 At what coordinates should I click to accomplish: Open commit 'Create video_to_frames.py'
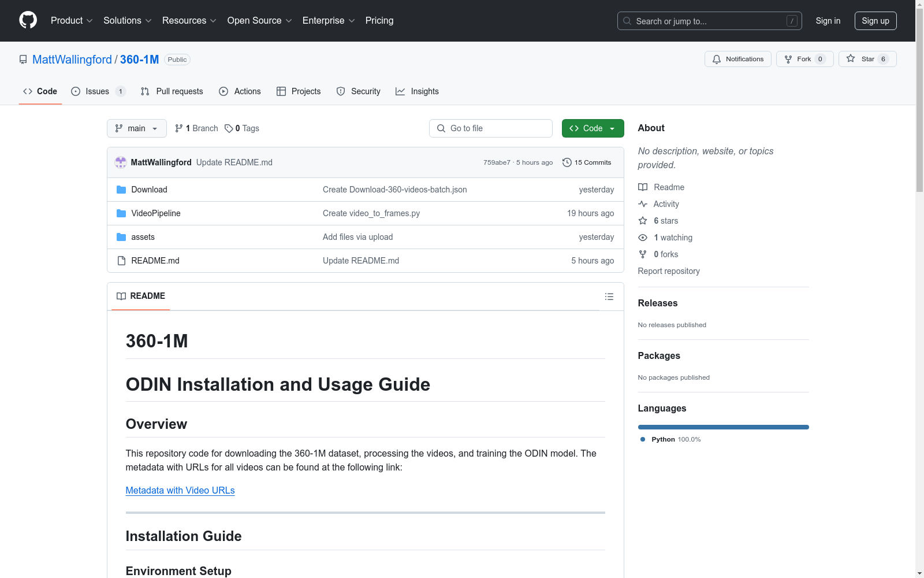click(371, 213)
